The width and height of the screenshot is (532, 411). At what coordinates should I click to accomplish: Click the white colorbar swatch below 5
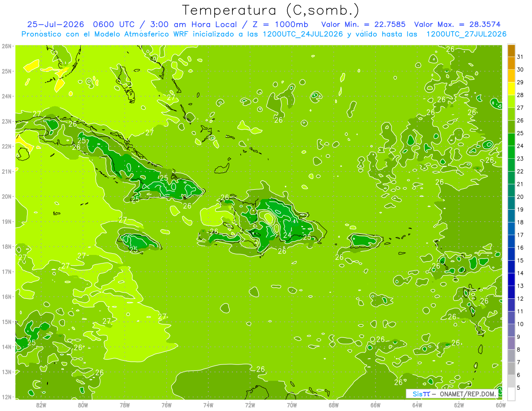511,394
